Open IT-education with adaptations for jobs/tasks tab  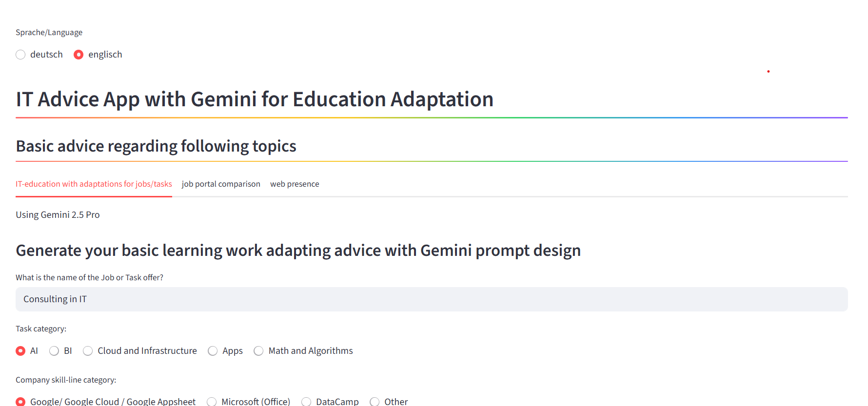(x=94, y=184)
